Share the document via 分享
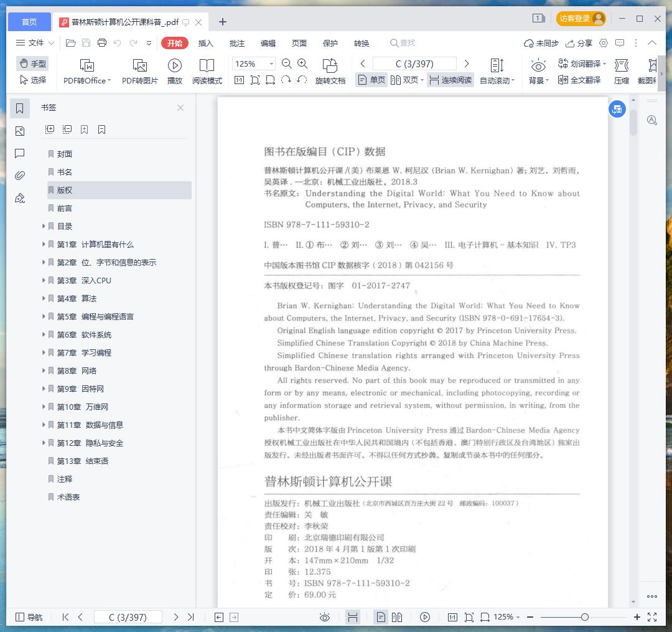672x632 pixels. (x=579, y=44)
